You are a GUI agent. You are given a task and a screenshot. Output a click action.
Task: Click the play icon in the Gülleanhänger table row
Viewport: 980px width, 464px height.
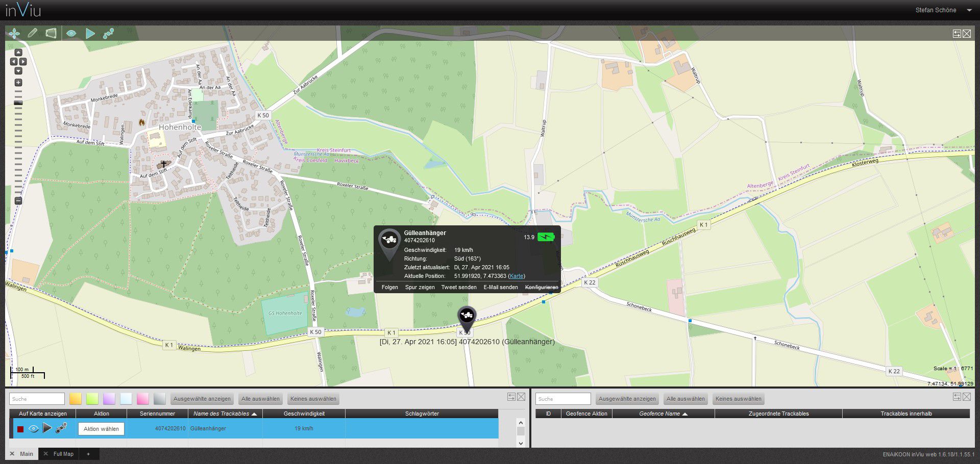click(x=47, y=429)
